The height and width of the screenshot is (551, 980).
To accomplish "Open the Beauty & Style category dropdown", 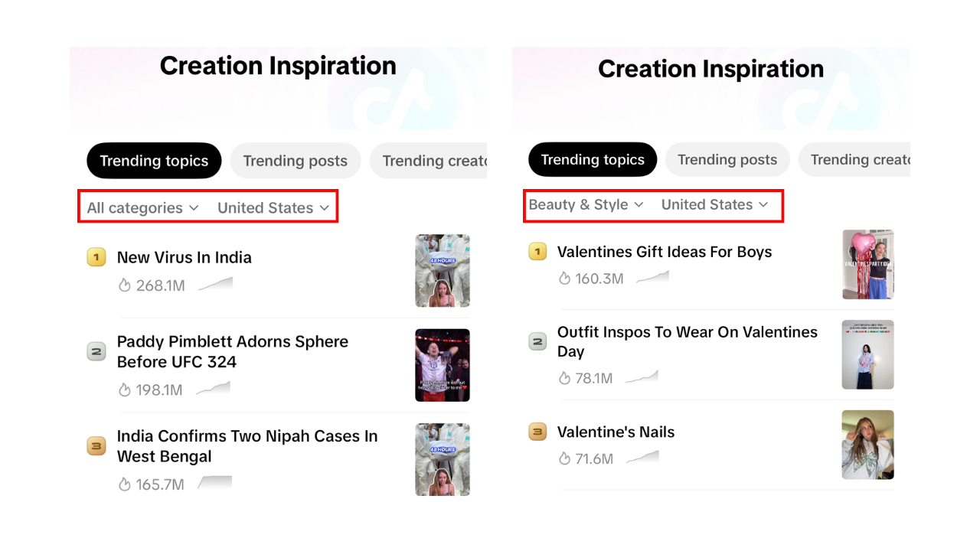I will point(586,205).
